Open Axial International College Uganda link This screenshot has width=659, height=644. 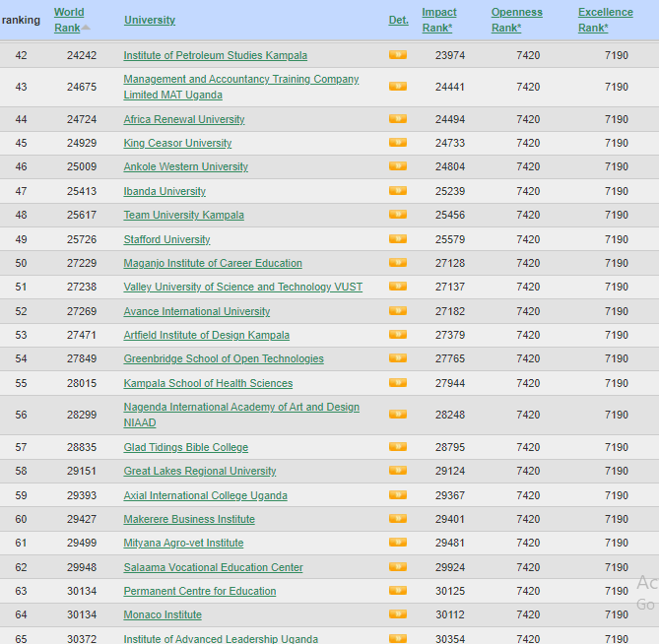point(206,495)
